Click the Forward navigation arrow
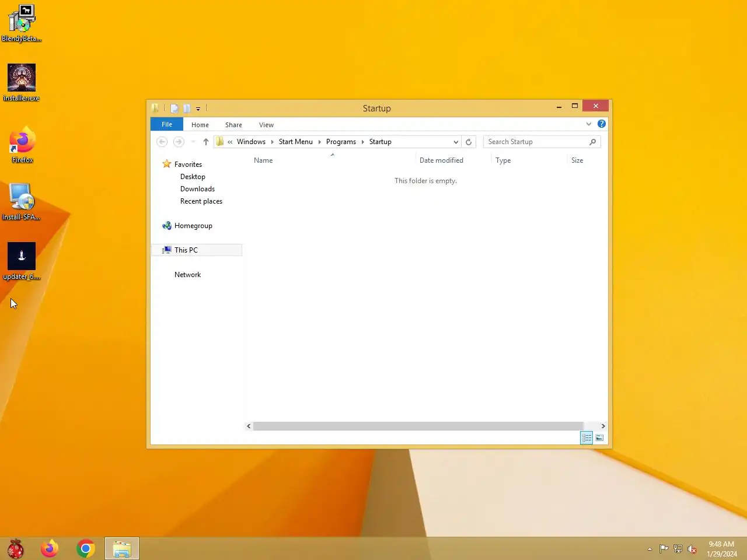 click(179, 142)
